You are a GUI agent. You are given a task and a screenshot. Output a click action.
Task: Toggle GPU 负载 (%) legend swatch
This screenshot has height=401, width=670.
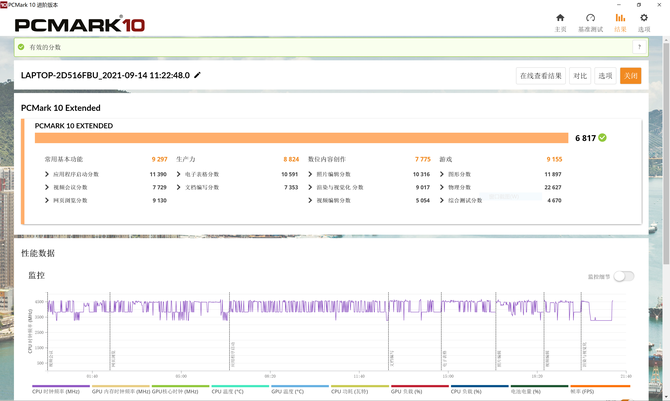coord(420,386)
